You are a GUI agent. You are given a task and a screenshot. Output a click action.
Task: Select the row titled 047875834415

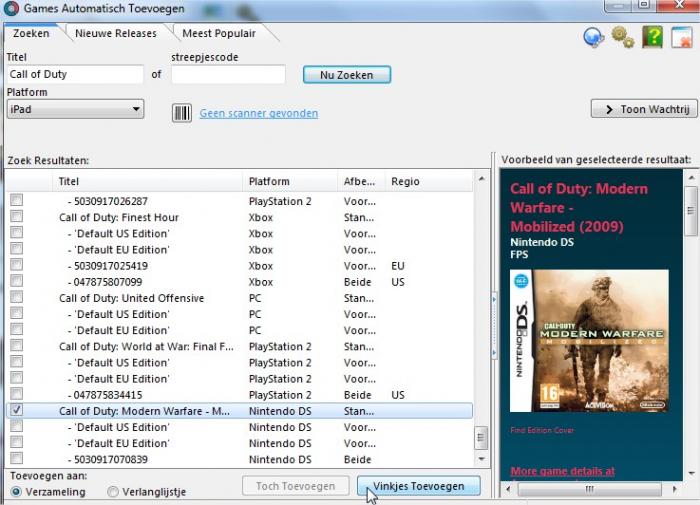pyautogui.click(x=239, y=395)
